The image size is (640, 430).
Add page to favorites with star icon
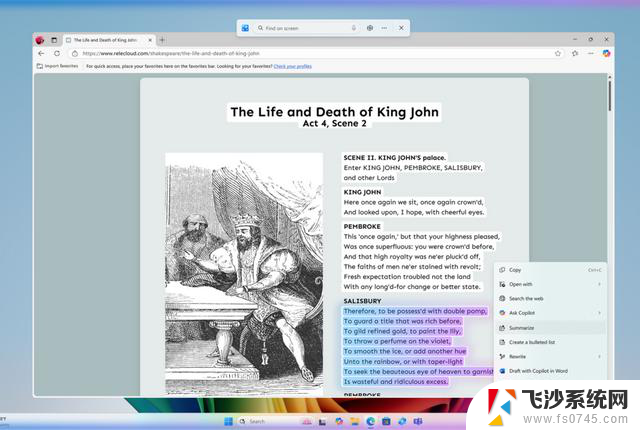558,53
